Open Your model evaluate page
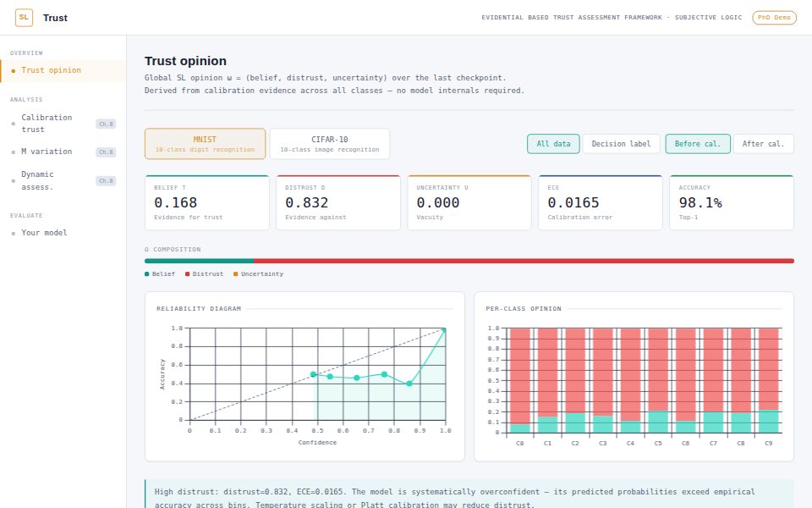The height and width of the screenshot is (508, 812). (x=63, y=233)
